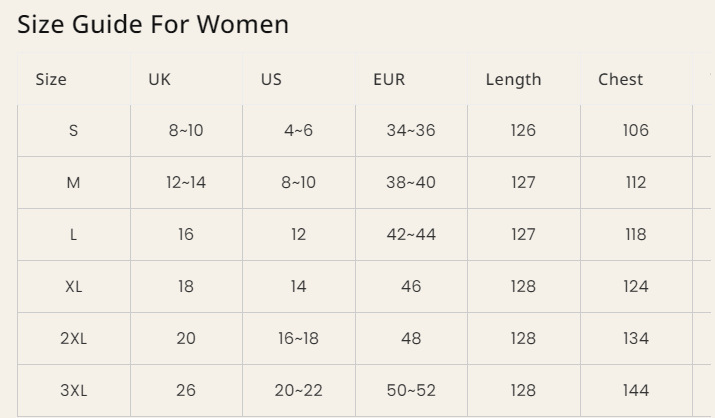
Task: Click the "Size Guide For Women" heading
Action: click(153, 25)
